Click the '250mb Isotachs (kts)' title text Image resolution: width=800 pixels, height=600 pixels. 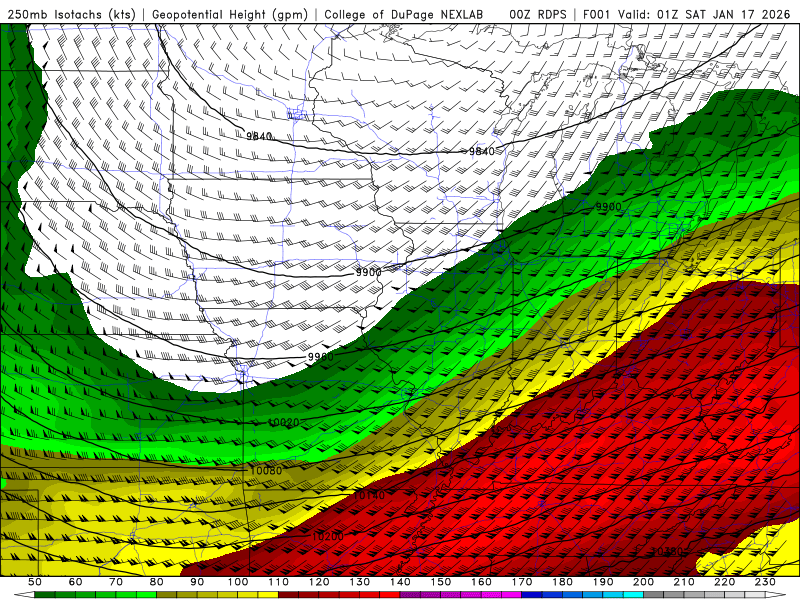pyautogui.click(x=71, y=14)
